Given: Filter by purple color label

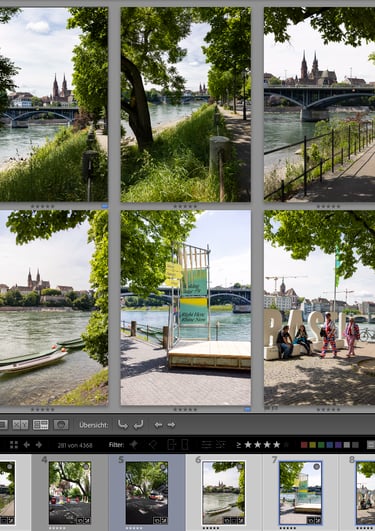Looking at the screenshot, I should (x=338, y=445).
